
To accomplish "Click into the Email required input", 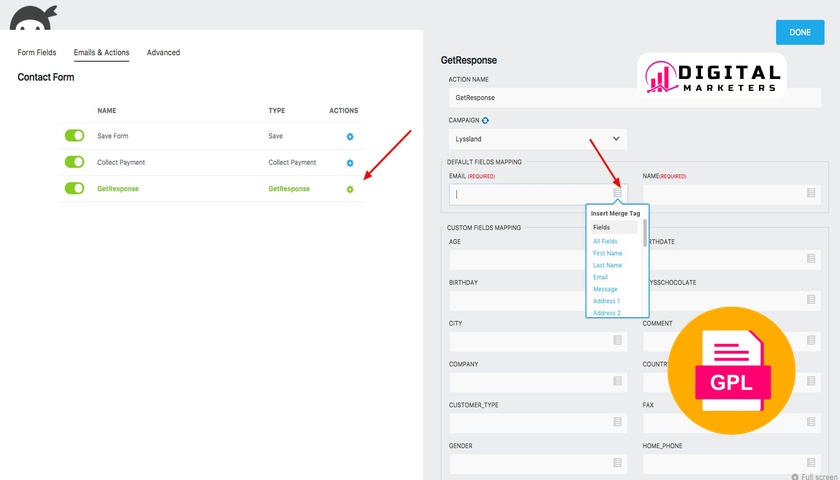I will pyautogui.click(x=538, y=194).
